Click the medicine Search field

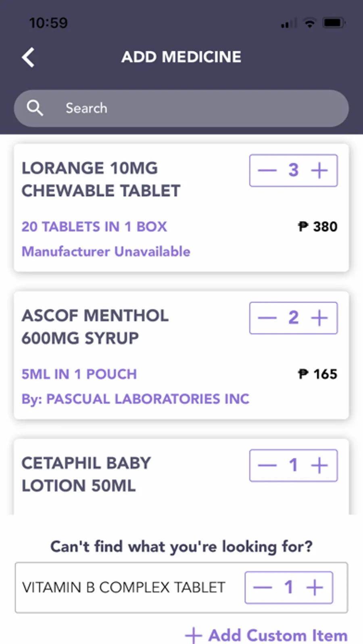point(194,108)
